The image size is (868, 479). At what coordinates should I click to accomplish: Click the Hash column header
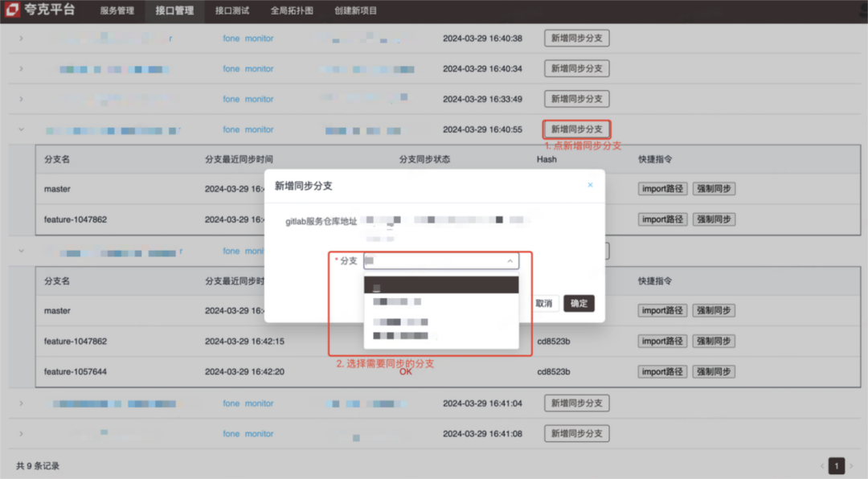pos(547,159)
